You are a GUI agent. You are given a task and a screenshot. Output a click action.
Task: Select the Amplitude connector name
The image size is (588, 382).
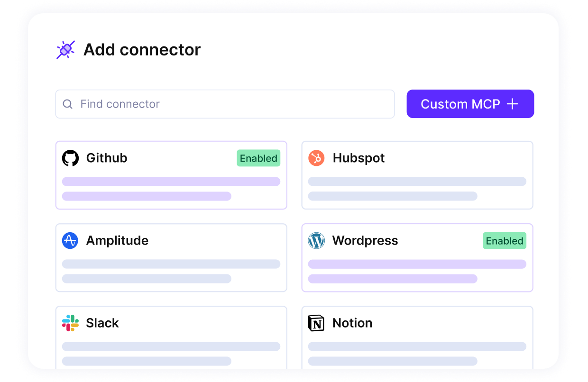117,240
